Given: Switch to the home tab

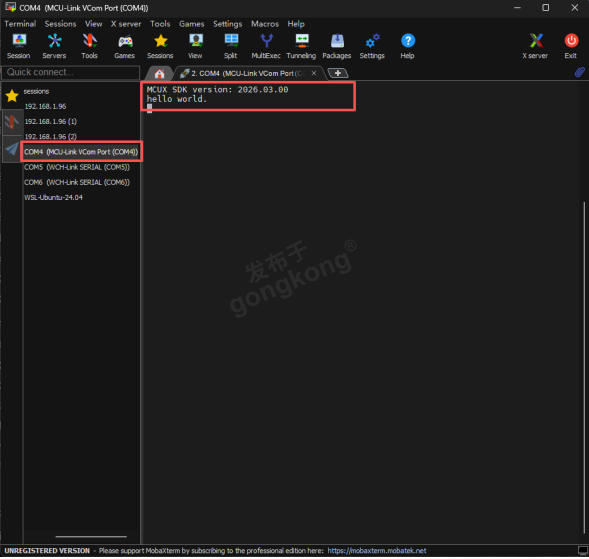Looking at the screenshot, I should coord(159,73).
